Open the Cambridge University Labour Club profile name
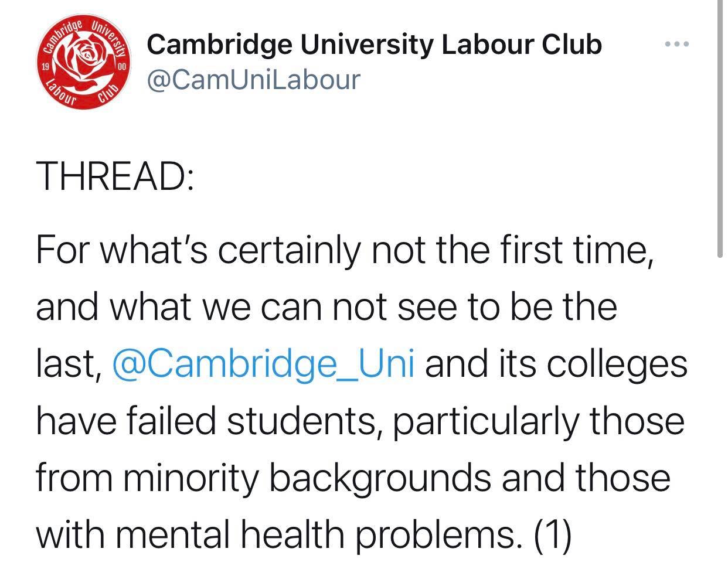The height and width of the screenshot is (569, 728). (x=374, y=45)
